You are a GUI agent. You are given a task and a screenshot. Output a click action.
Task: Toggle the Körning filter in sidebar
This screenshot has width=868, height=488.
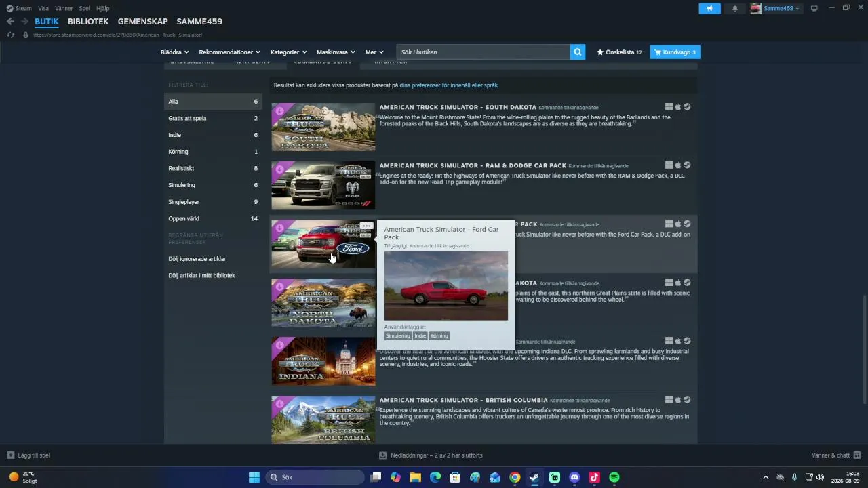click(213, 152)
